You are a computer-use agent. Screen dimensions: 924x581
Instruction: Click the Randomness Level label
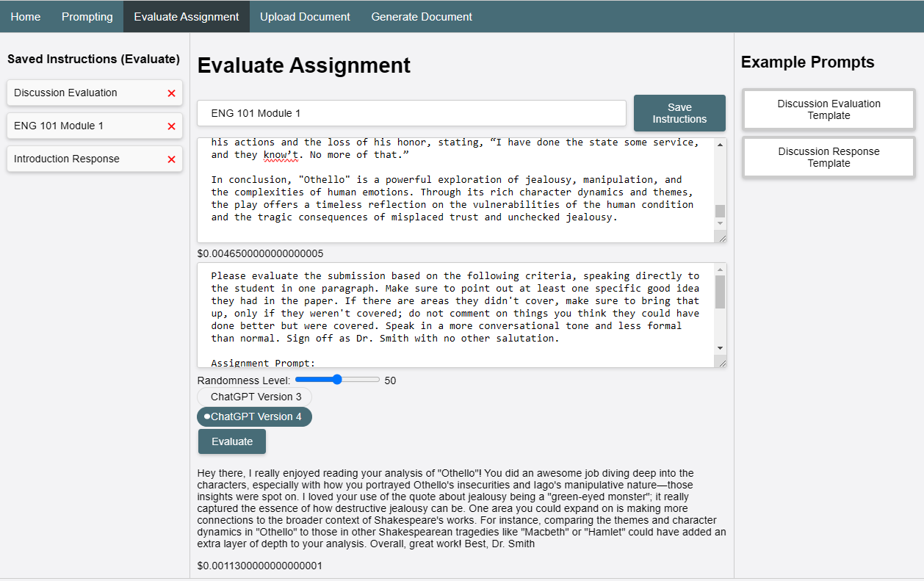pos(244,380)
